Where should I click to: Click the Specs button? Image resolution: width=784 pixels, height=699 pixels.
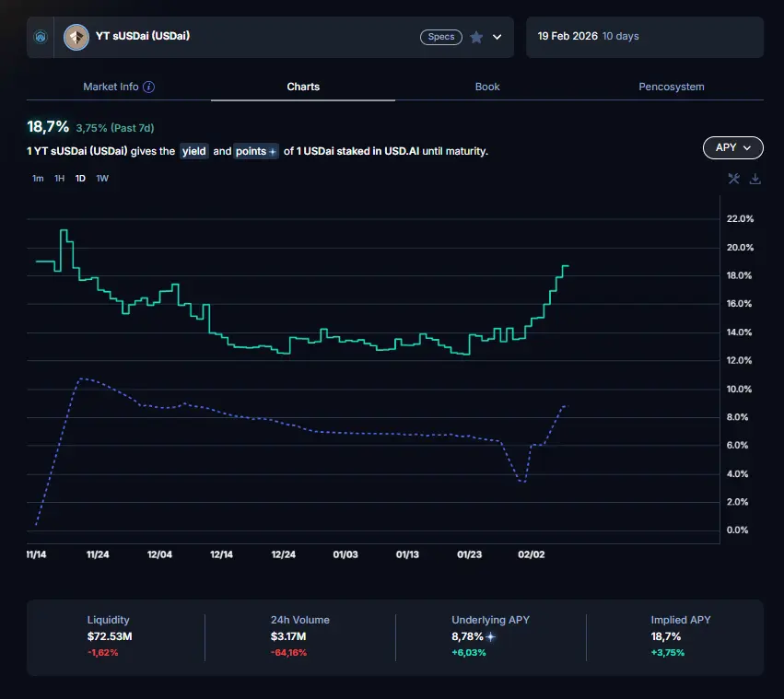click(441, 37)
